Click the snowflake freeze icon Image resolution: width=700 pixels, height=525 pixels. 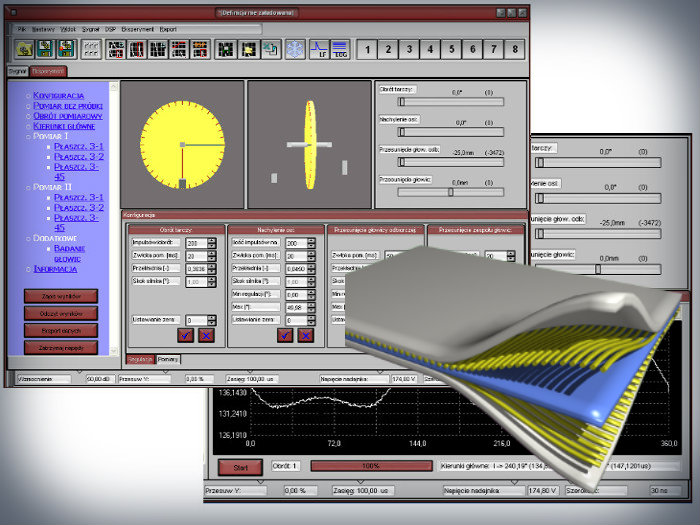[295, 48]
